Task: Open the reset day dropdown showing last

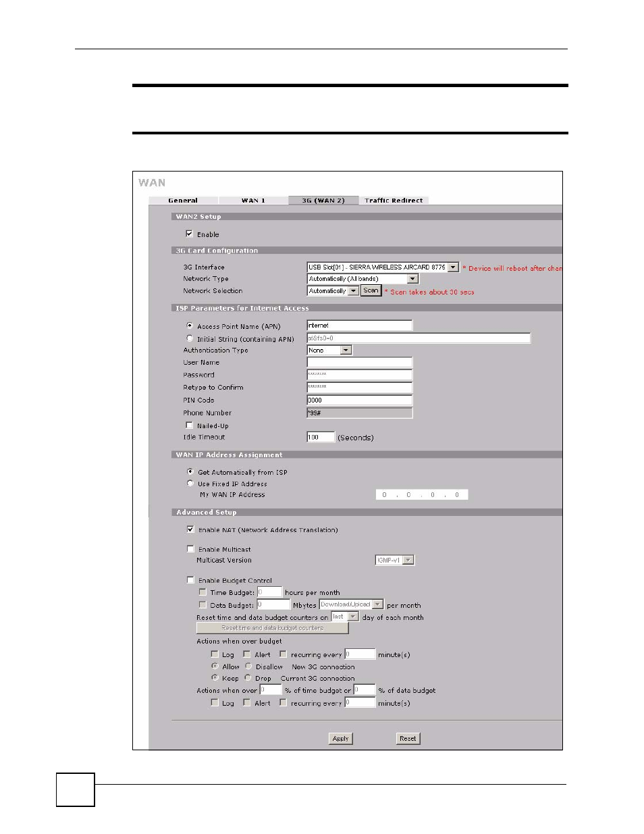Action: 345,617
